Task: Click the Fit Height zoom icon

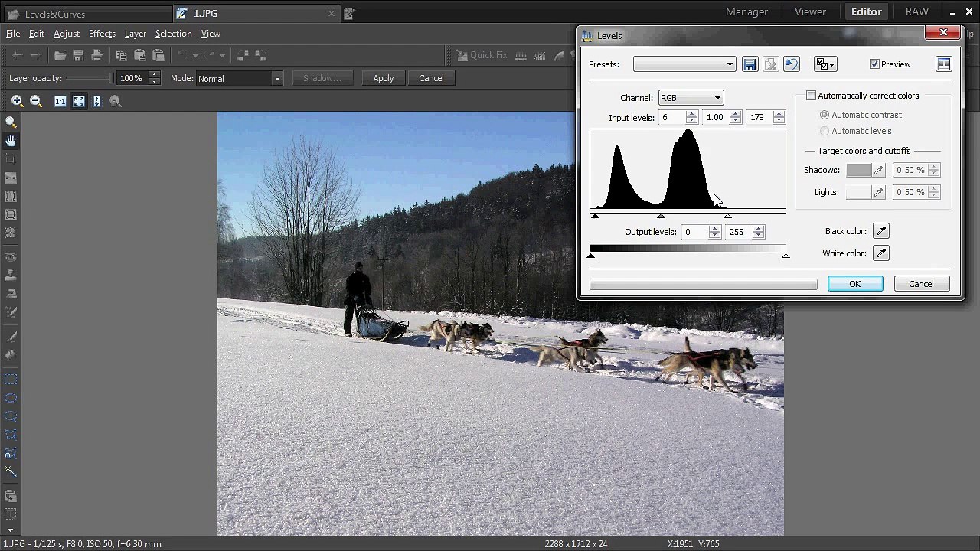Action: (x=96, y=101)
